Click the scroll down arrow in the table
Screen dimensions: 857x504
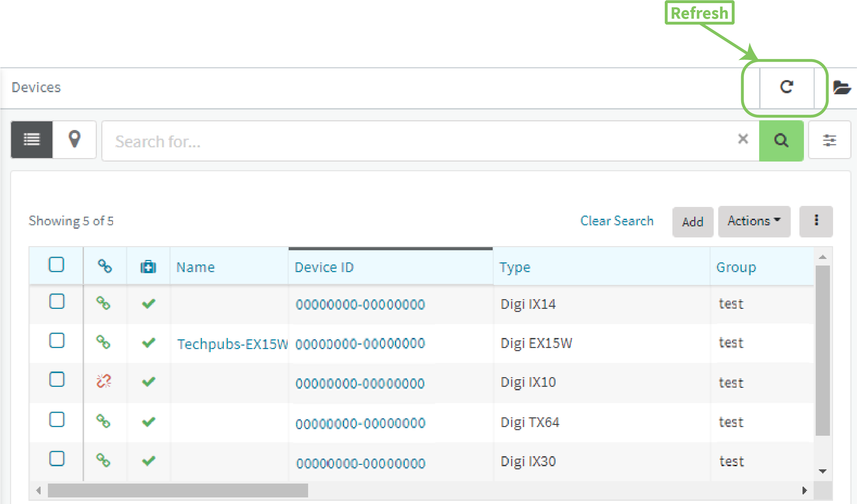click(822, 471)
